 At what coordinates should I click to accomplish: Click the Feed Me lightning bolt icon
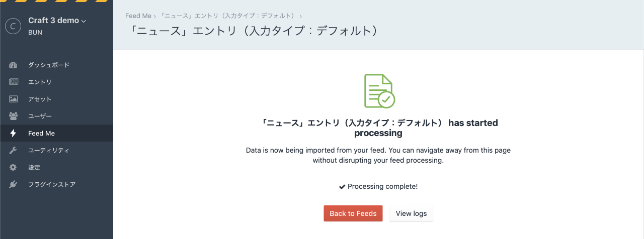(14, 134)
